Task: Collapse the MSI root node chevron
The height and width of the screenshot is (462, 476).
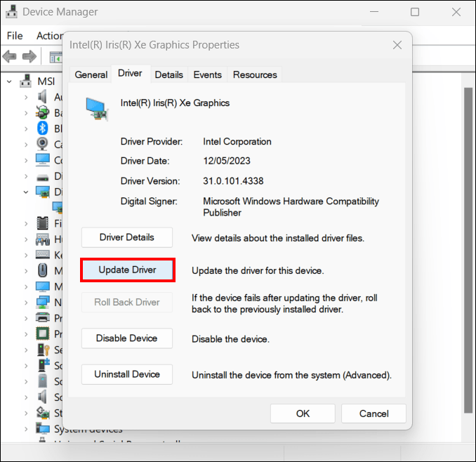Action: coord(9,81)
